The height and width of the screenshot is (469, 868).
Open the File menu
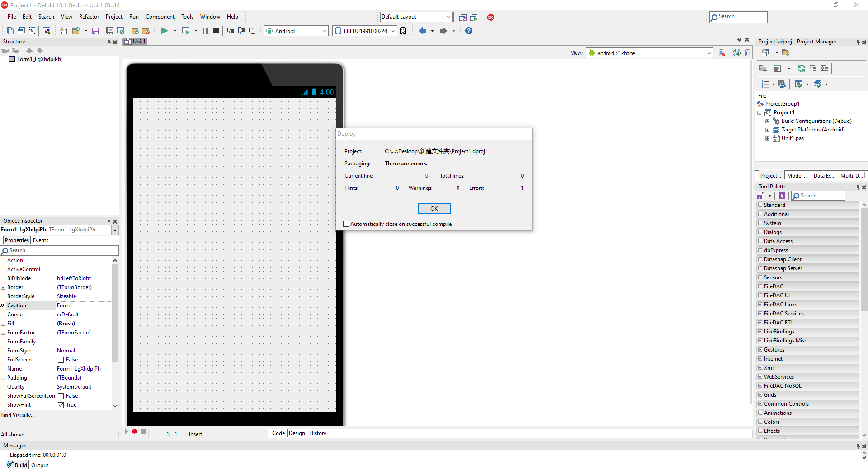click(x=12, y=17)
